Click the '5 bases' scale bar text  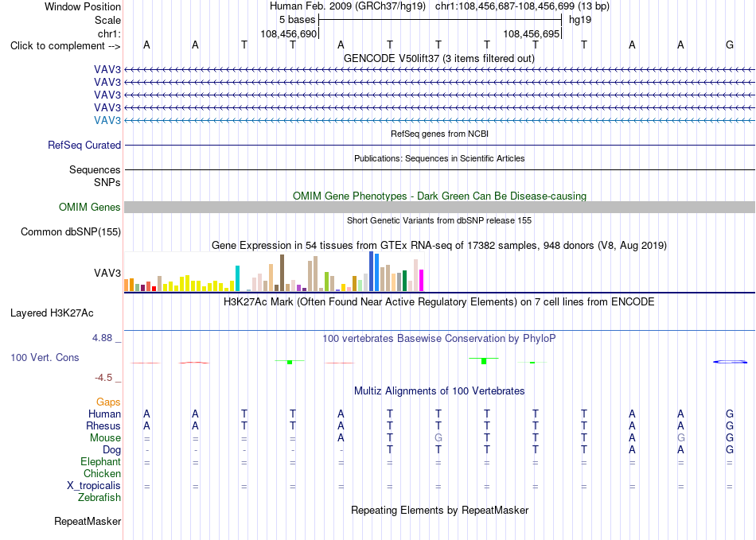pos(297,20)
